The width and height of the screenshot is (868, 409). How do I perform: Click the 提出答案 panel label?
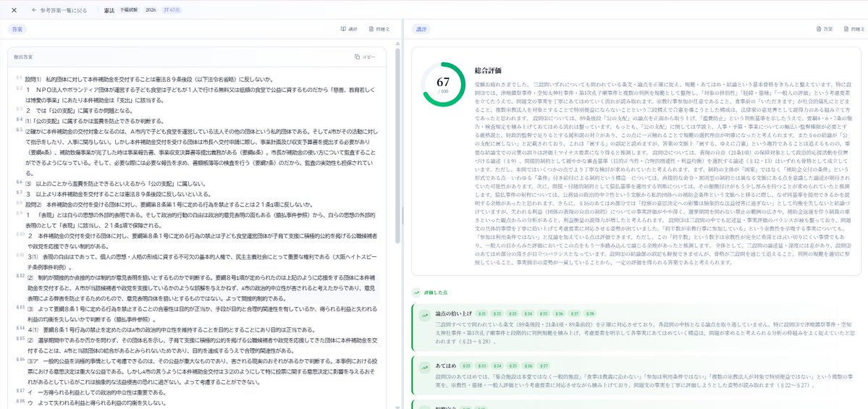[x=23, y=57]
